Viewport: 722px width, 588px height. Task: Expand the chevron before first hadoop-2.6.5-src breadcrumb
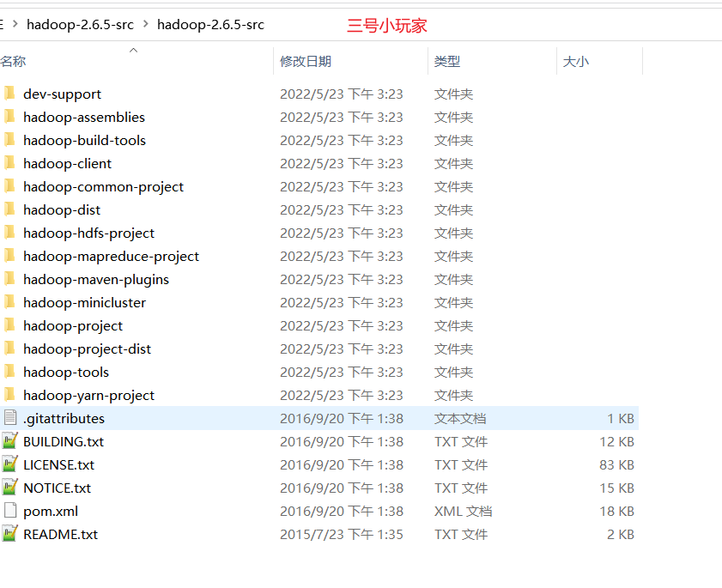tap(15, 24)
